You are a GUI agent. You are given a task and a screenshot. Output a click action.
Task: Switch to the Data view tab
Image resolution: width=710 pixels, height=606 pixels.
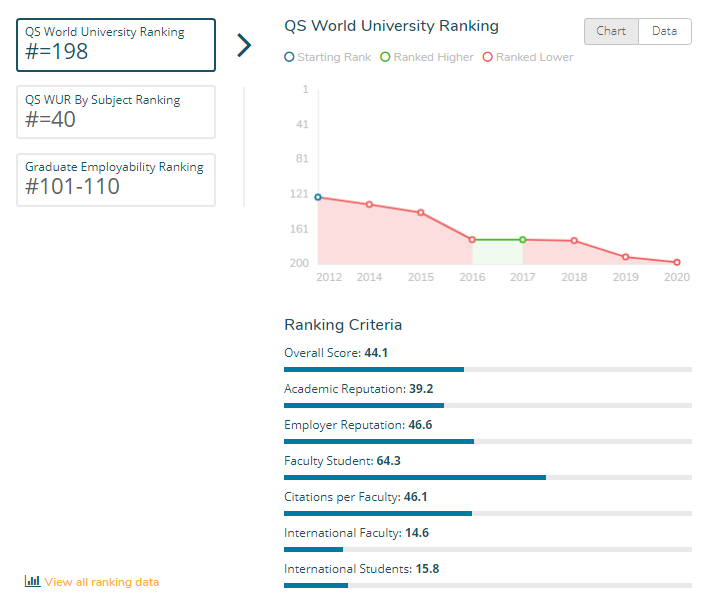tap(664, 31)
